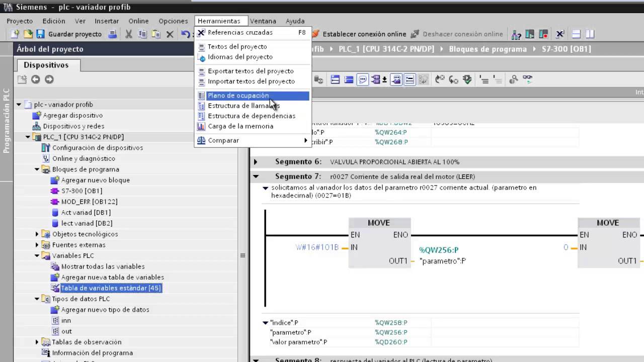Click the cut scissors icon
This screenshot has width=644, height=362.
click(129, 34)
